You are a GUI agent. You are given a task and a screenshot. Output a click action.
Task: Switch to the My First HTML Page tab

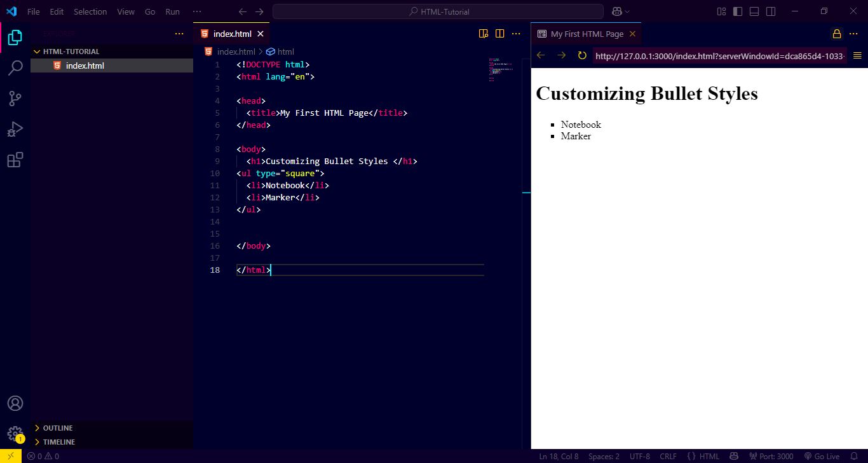(x=585, y=33)
